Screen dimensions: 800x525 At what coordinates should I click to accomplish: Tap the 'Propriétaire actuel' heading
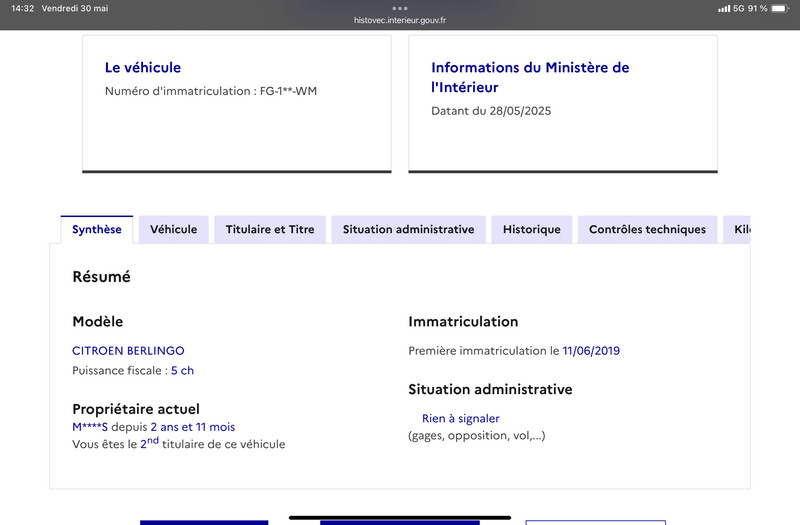[x=136, y=409]
